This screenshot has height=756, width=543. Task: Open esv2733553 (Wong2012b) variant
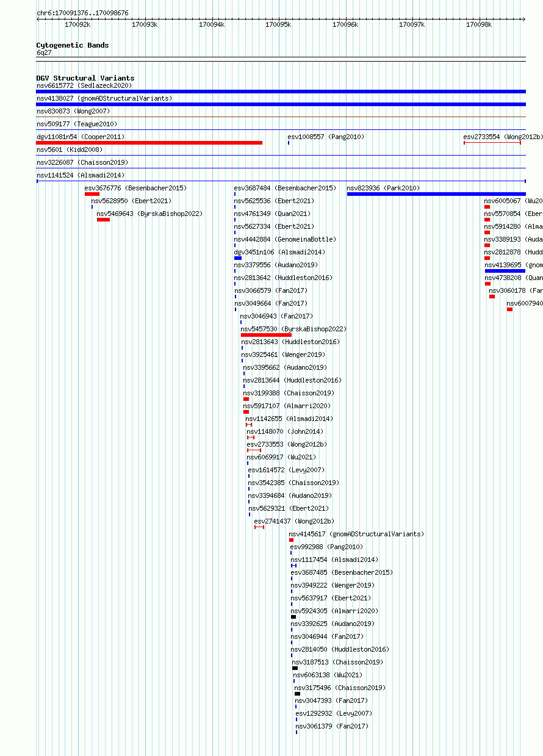click(287, 444)
